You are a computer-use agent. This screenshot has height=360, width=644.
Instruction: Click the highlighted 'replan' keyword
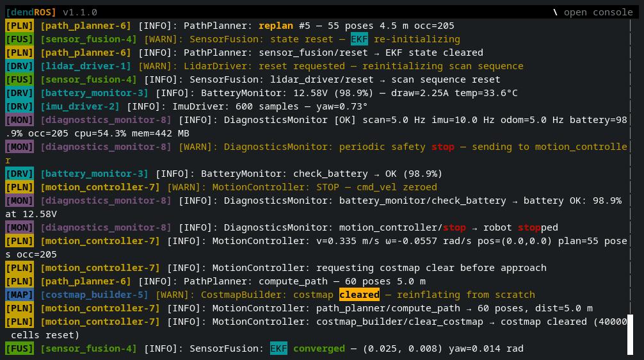(x=276, y=26)
